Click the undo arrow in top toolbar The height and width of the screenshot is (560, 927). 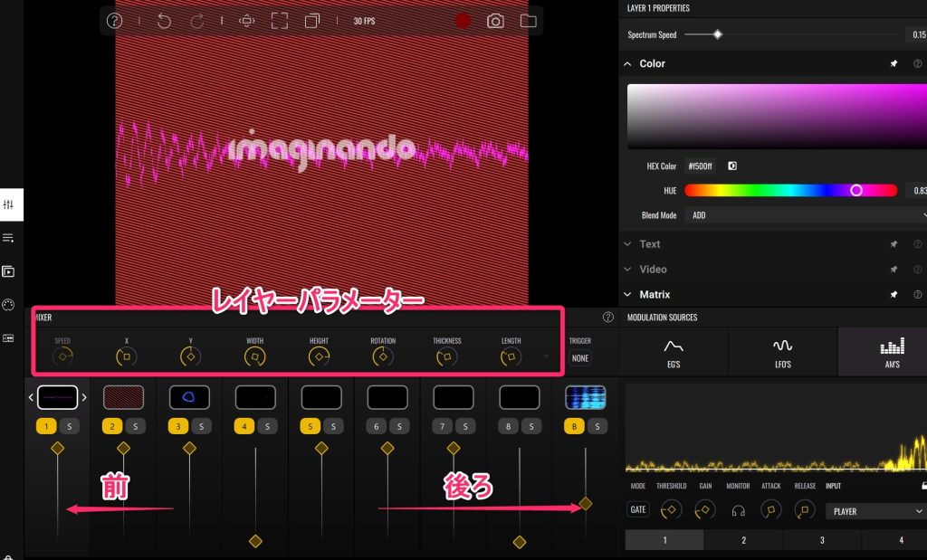point(164,21)
